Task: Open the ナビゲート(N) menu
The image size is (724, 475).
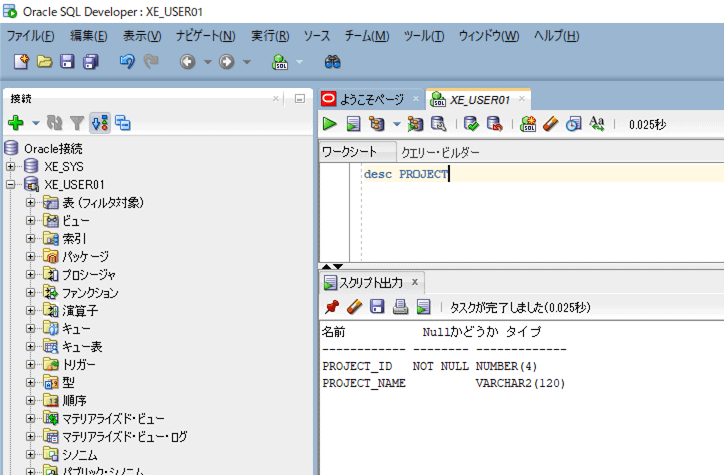Action: 206,36
